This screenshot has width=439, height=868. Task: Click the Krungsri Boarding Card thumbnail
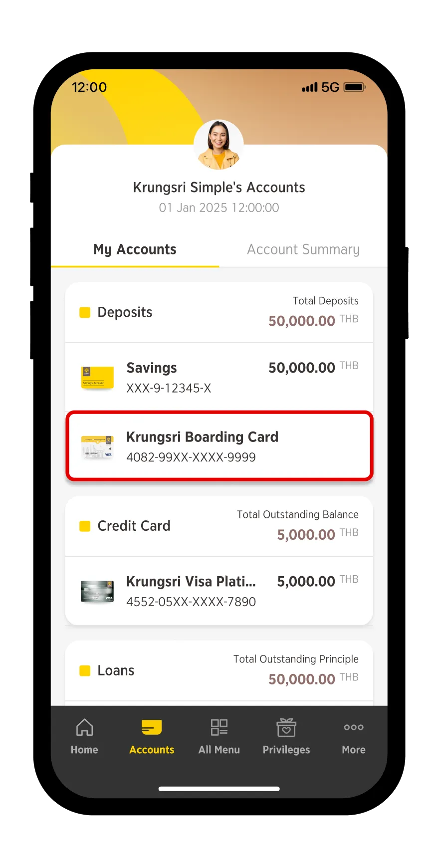97,447
